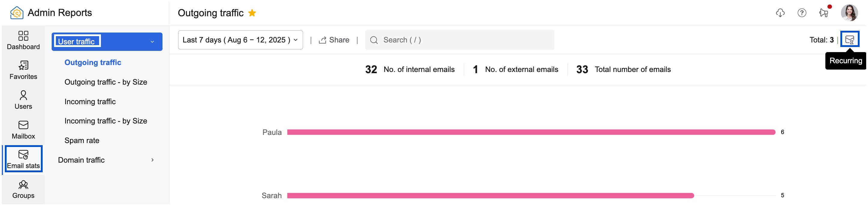Select the Outgoing traffic - by Size report
The width and height of the screenshot is (868, 206).
tap(106, 82)
